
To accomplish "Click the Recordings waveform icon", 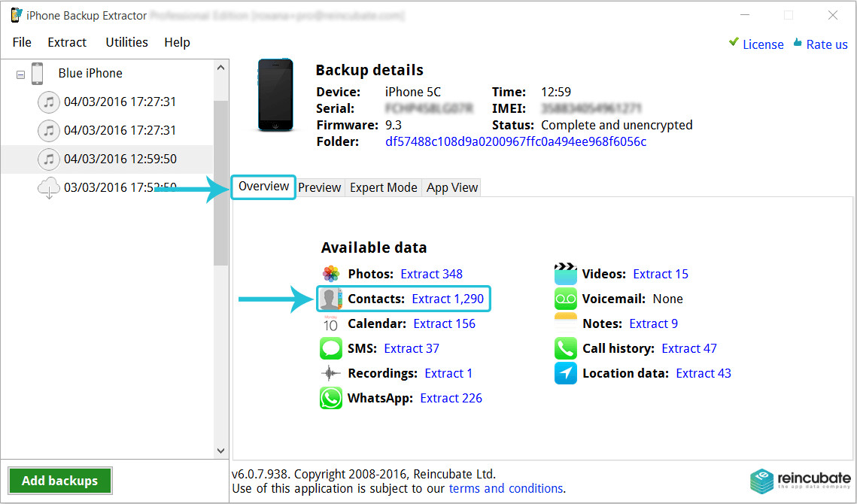I will [330, 373].
